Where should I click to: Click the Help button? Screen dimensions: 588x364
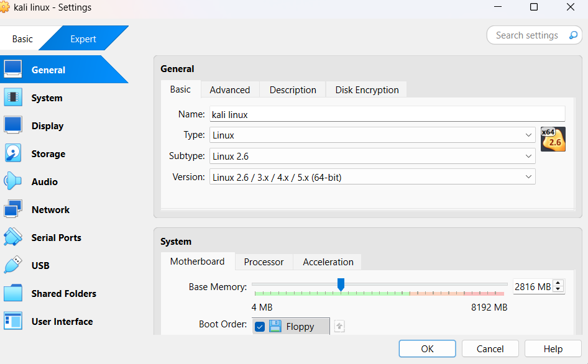click(x=553, y=348)
